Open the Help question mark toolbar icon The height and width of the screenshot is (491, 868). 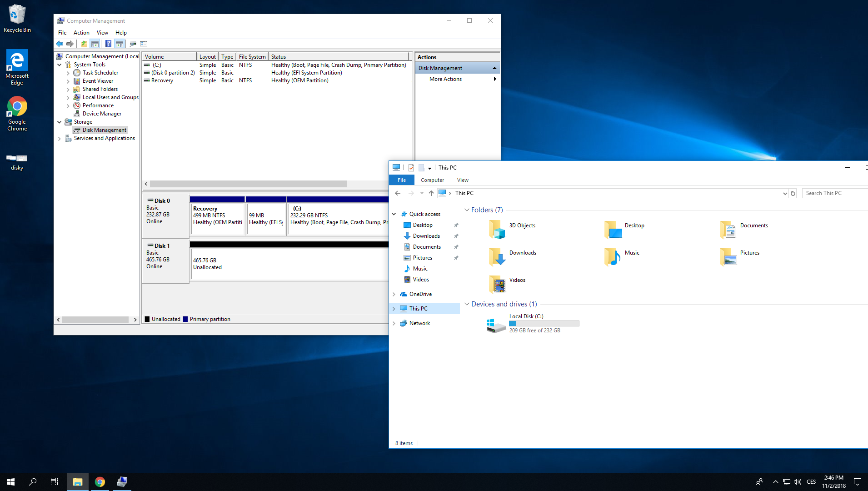(108, 44)
